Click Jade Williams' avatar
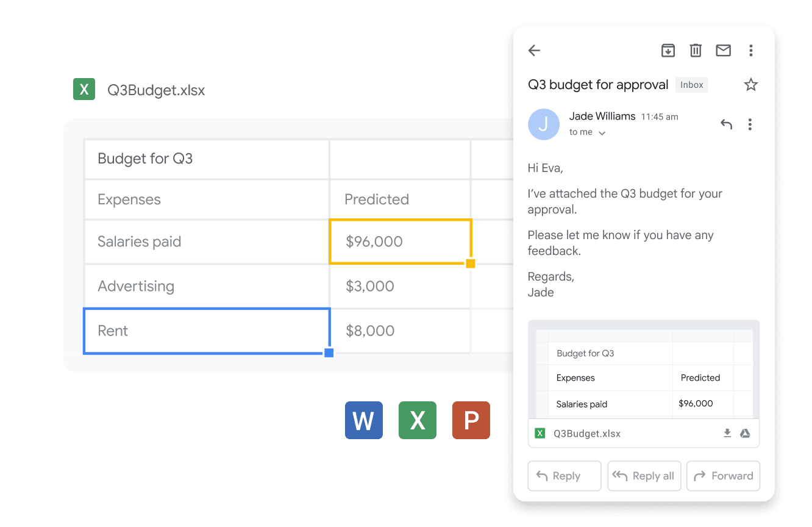The width and height of the screenshot is (812, 527). 544,124
